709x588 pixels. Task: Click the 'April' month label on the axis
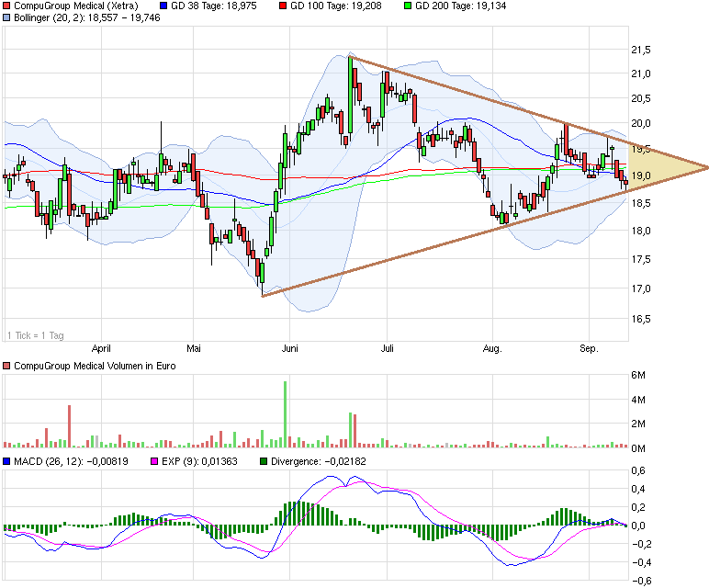(101, 348)
